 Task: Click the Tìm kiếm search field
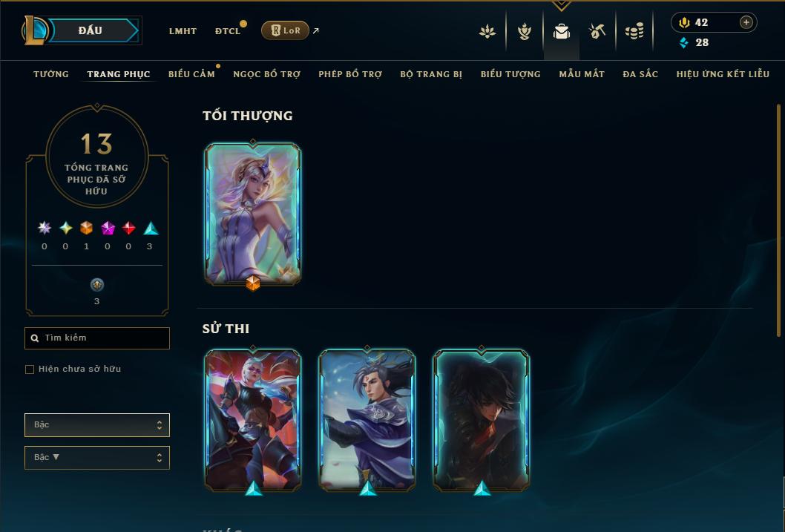[97, 338]
